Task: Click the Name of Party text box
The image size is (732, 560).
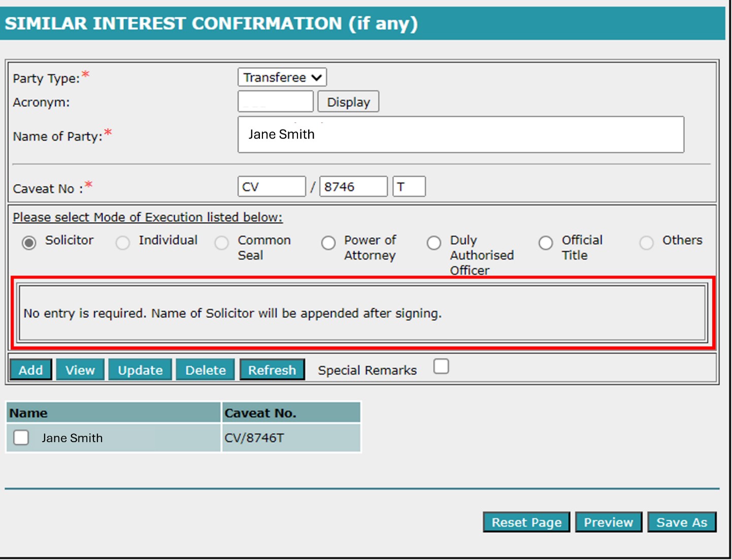Action: tap(460, 135)
